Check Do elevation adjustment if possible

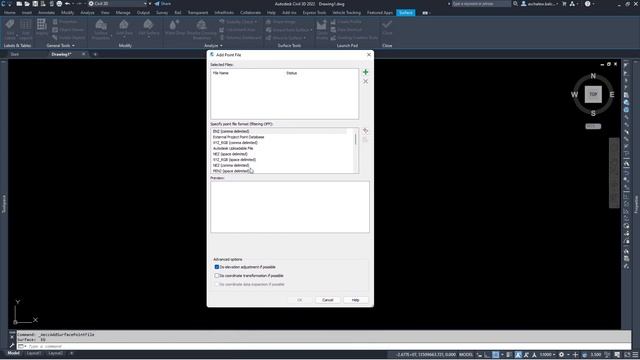click(217, 267)
